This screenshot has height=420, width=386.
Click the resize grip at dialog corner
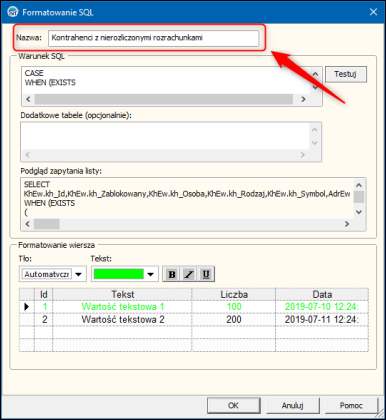[380, 413]
